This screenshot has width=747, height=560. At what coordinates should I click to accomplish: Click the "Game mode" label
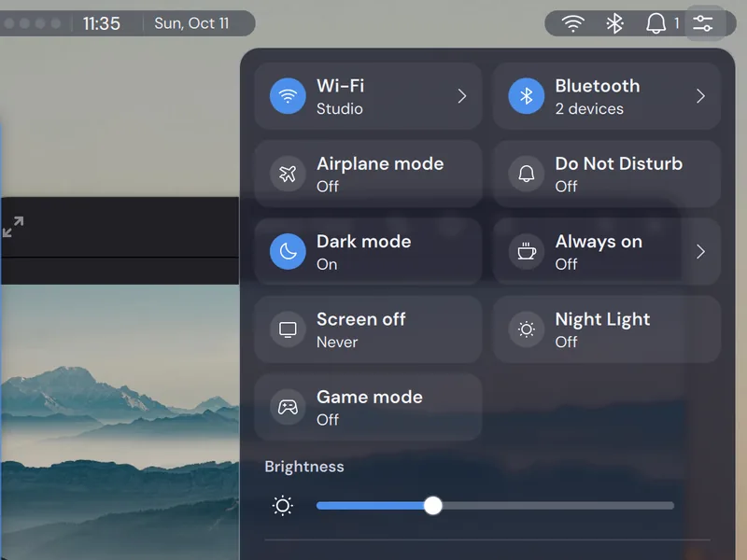pos(370,398)
